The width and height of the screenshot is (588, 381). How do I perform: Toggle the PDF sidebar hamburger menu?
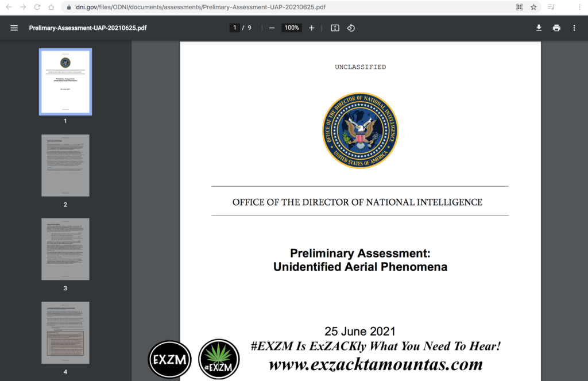(14, 28)
